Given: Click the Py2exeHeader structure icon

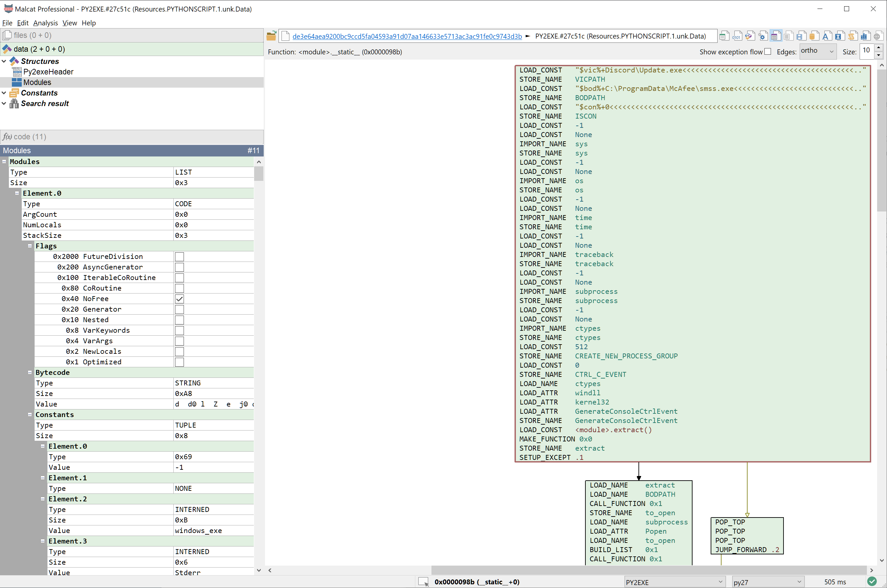Looking at the screenshot, I should [x=17, y=71].
